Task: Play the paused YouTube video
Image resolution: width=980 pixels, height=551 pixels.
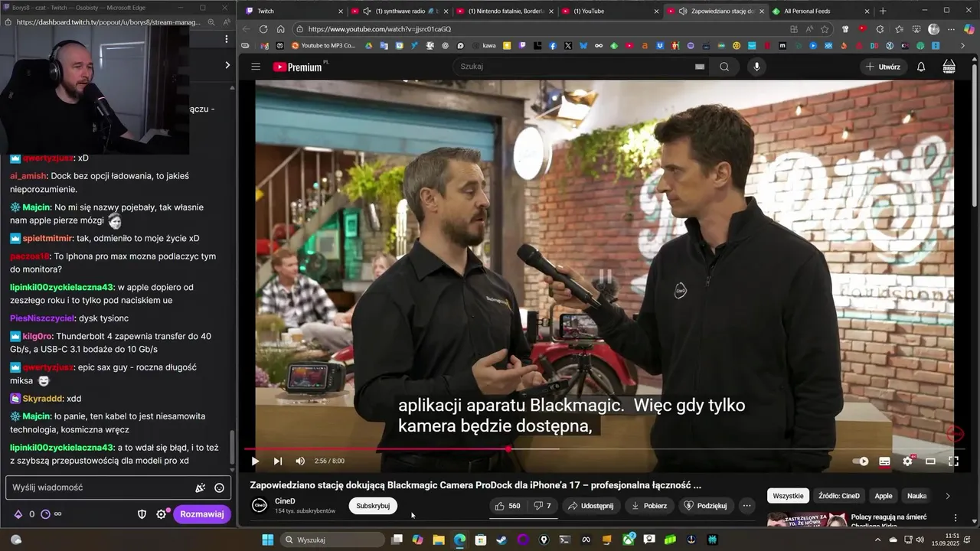Action: click(255, 461)
